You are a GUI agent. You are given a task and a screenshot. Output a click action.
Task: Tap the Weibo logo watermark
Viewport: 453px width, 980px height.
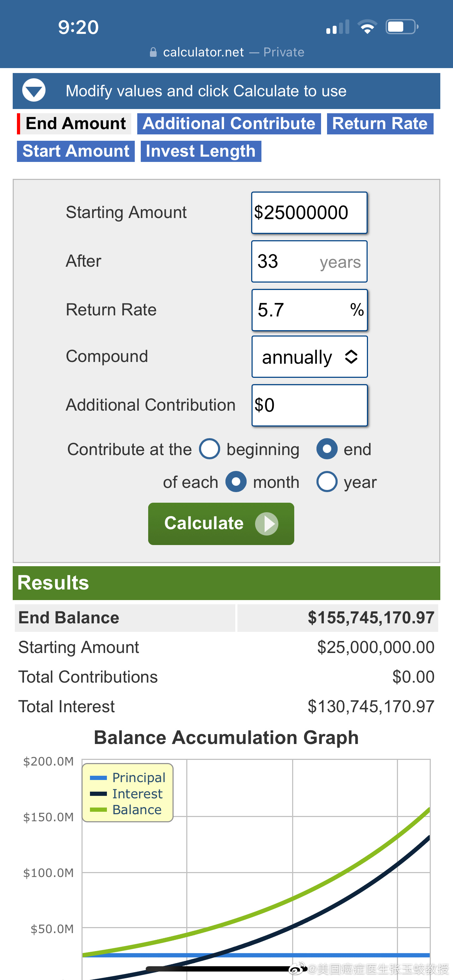(298, 968)
